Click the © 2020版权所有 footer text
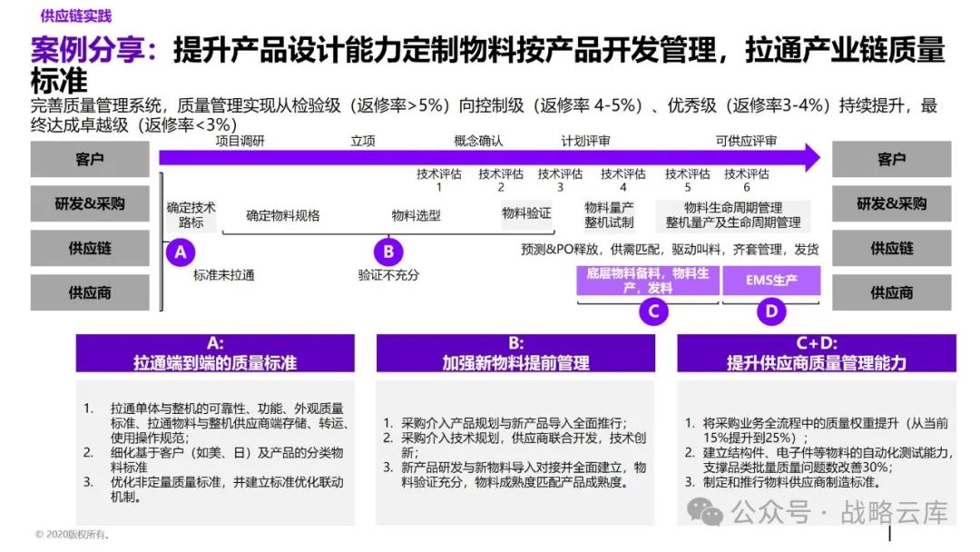Image resolution: width=980 pixels, height=552 pixels. click(x=73, y=535)
